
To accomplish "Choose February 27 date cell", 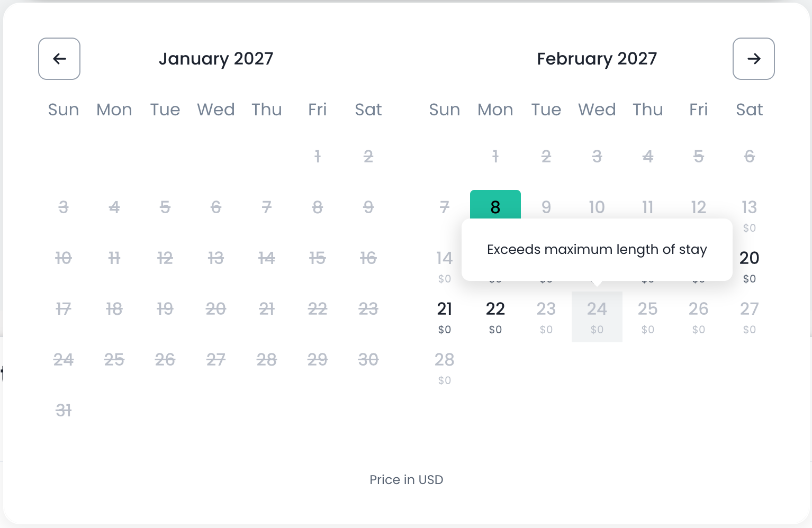I will [x=749, y=316].
